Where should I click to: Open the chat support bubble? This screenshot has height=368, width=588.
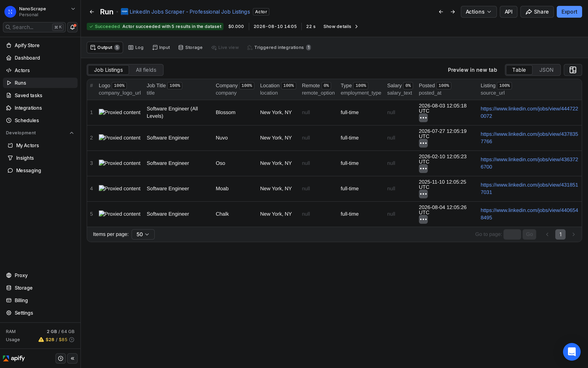[x=572, y=352]
